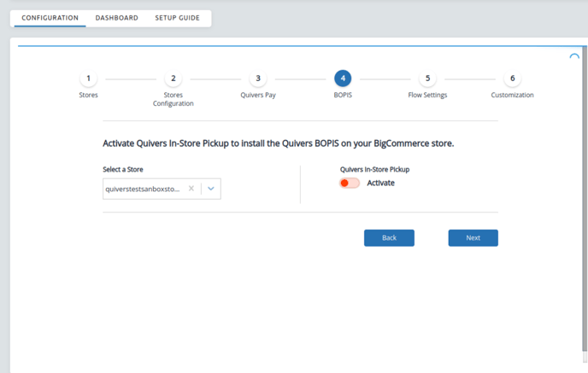Click the Next button
This screenshot has width=588, height=373.
(x=473, y=238)
